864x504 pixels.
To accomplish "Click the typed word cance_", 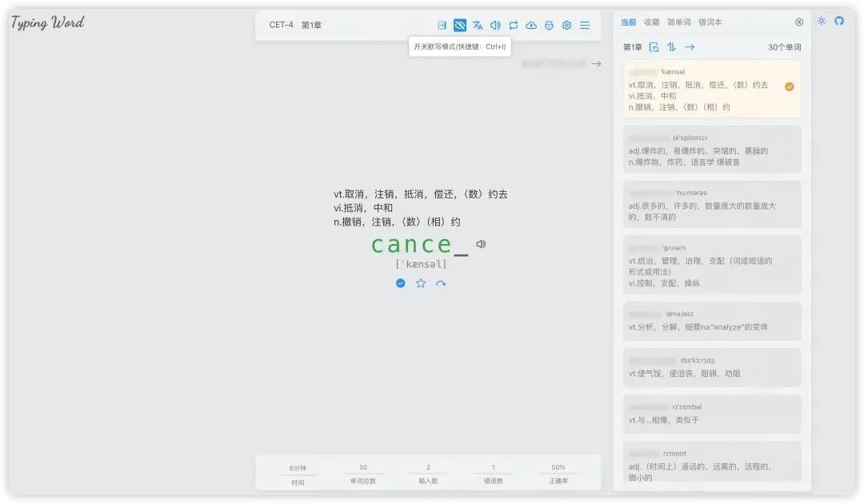I will click(420, 245).
